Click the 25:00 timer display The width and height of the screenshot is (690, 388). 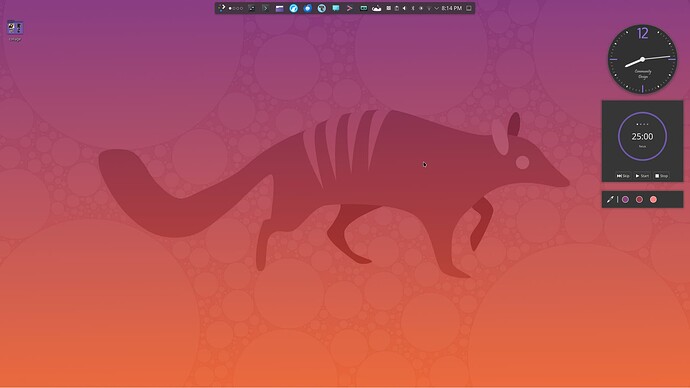(642, 136)
